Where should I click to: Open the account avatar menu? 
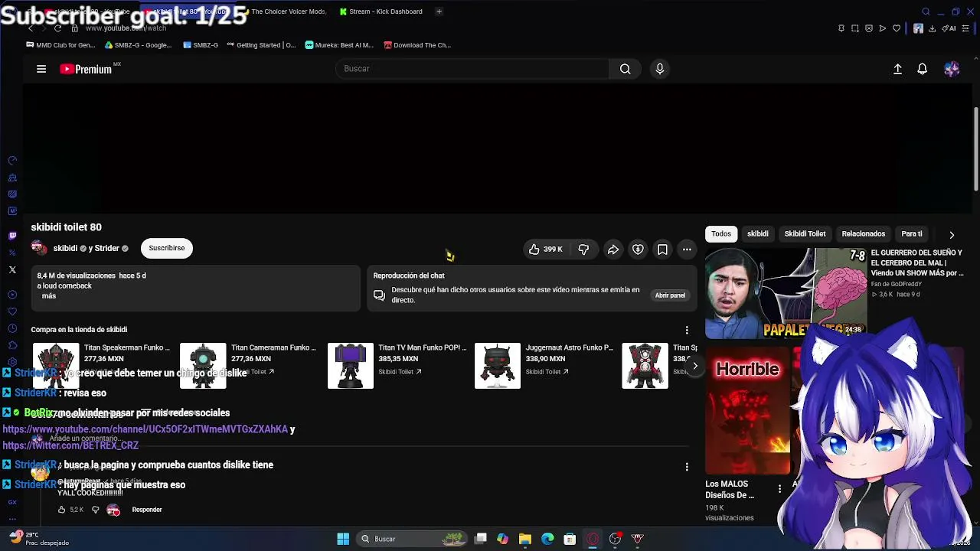point(952,69)
